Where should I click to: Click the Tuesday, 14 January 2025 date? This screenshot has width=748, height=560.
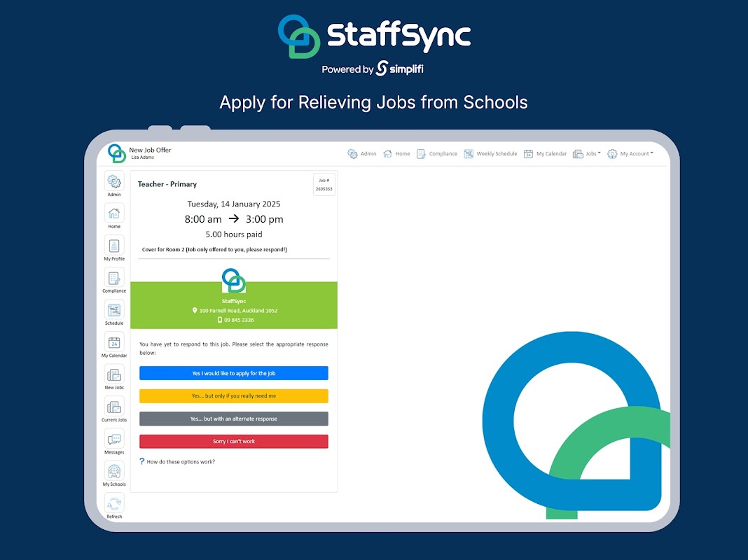pyautogui.click(x=234, y=204)
